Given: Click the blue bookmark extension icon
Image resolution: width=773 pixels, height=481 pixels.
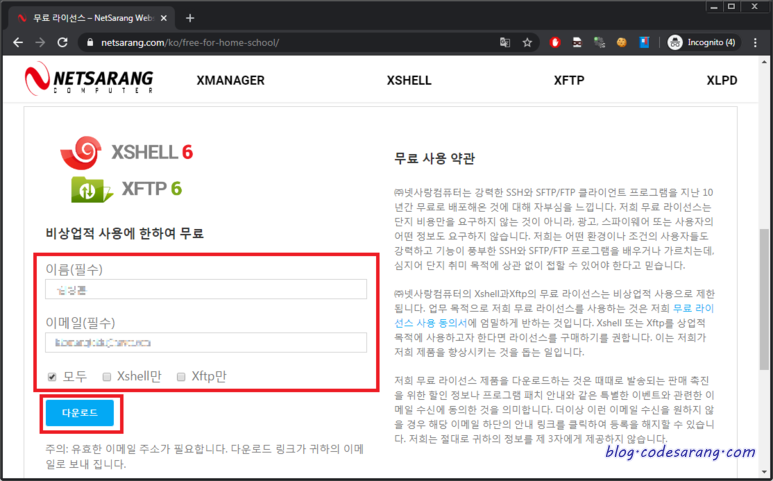Looking at the screenshot, I should pos(644,43).
